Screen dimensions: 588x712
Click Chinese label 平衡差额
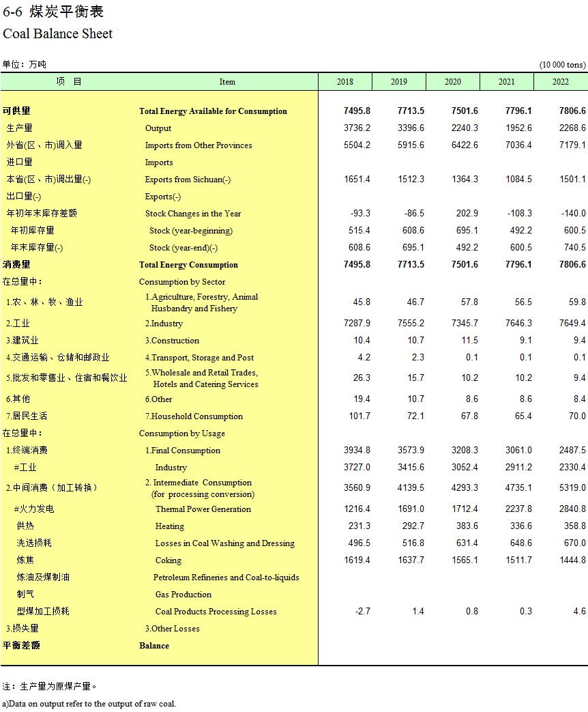tap(21, 646)
